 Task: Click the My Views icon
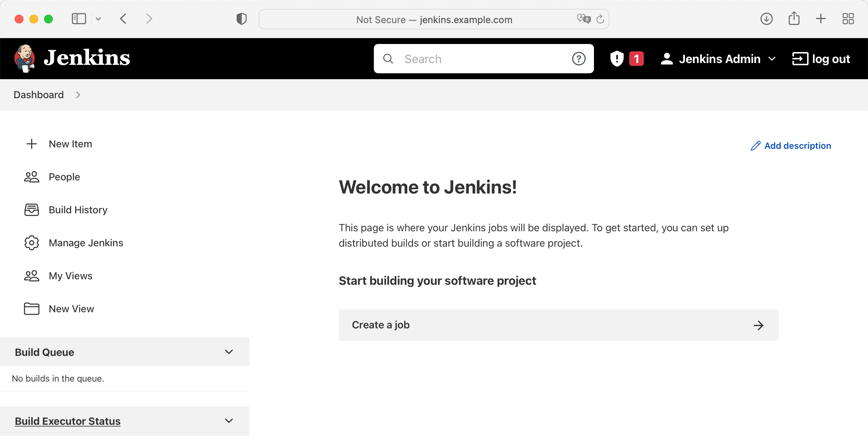pos(32,276)
